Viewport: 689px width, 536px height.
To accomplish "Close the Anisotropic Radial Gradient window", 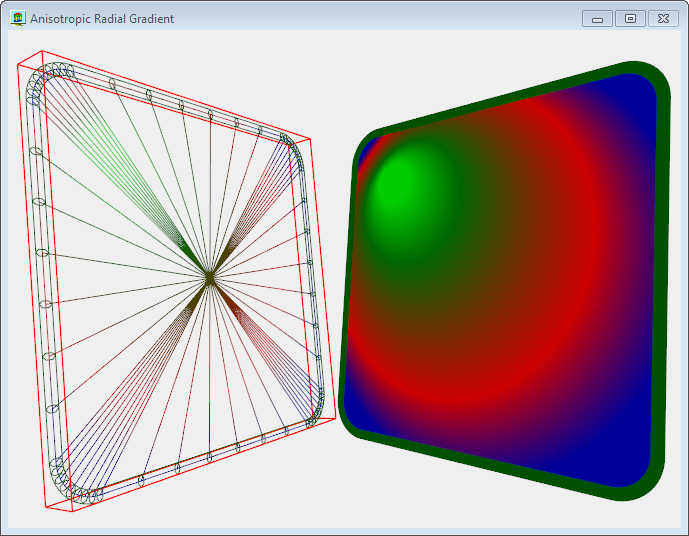I will pos(663,19).
